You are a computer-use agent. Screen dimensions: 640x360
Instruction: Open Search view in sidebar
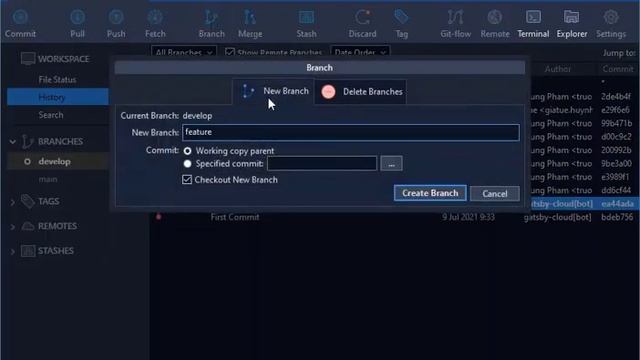pos(51,115)
